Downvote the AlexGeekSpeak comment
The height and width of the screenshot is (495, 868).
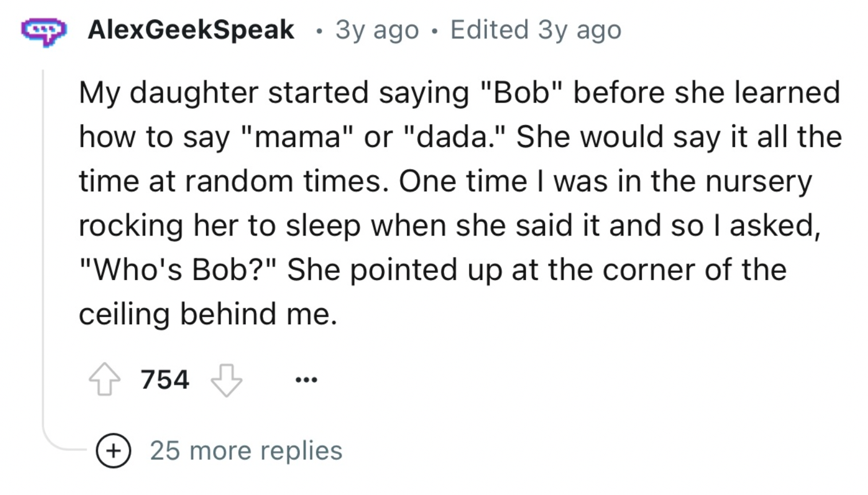[x=226, y=380]
